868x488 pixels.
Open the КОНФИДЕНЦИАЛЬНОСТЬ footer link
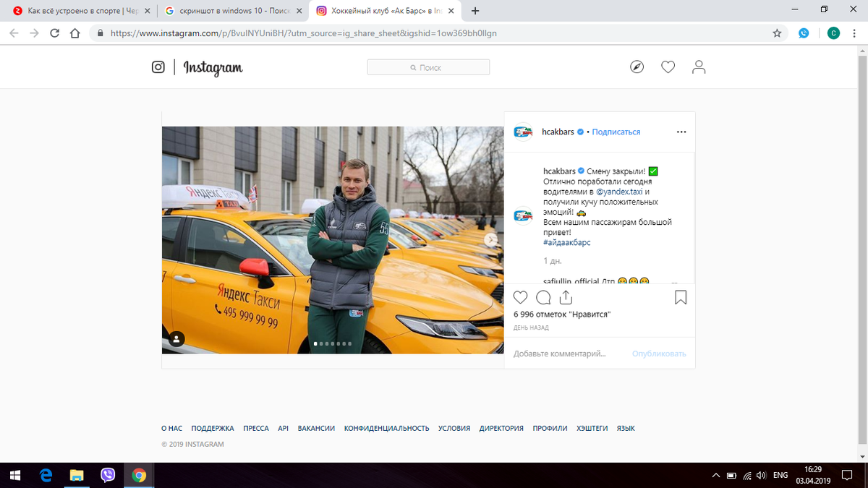click(x=386, y=428)
